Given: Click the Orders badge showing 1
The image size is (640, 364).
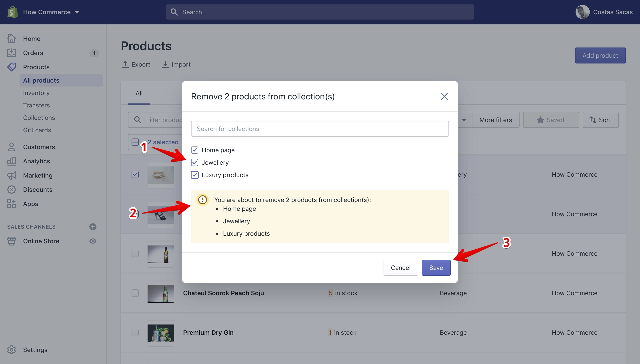Looking at the screenshot, I should 94,53.
